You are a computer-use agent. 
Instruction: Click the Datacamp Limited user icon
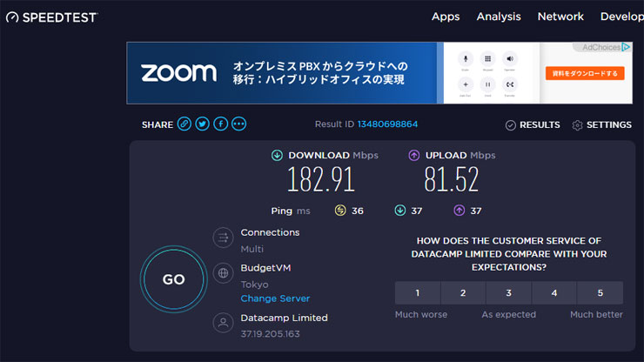224,323
